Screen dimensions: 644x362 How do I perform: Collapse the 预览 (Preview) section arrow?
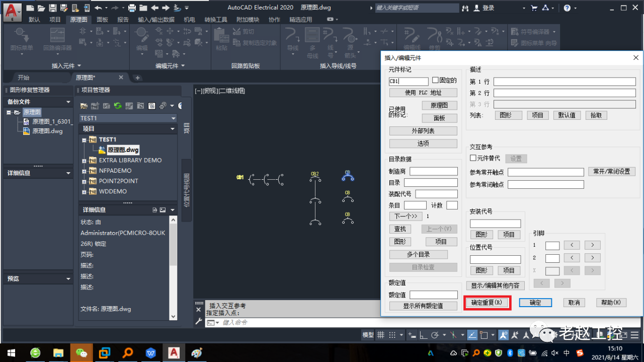(68, 279)
